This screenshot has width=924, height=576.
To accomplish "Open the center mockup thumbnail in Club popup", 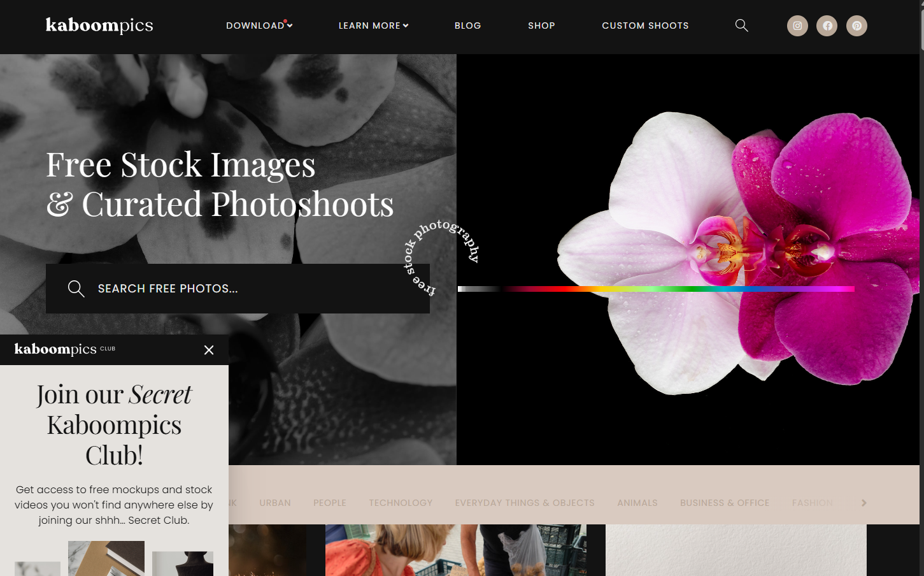I will (x=106, y=559).
